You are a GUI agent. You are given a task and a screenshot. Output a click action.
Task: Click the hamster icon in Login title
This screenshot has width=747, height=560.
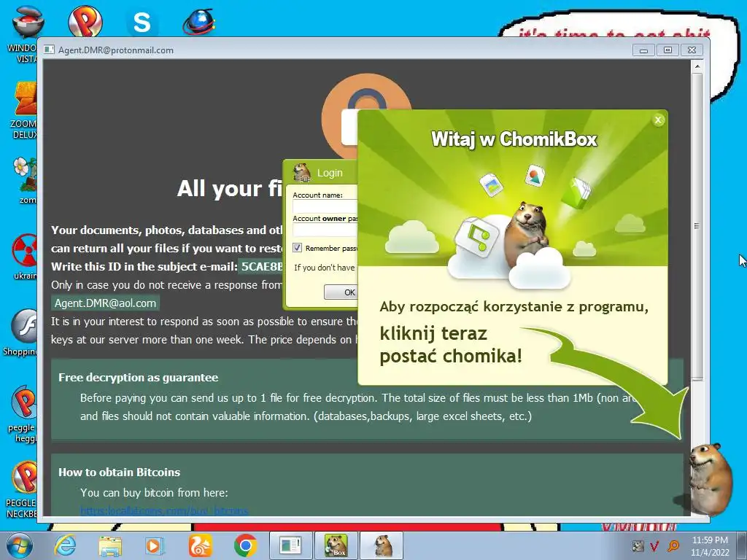coord(301,172)
